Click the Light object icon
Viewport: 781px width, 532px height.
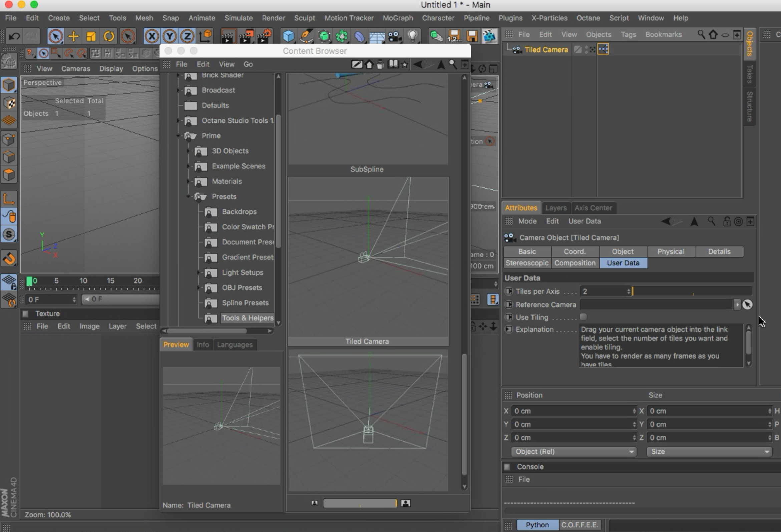(x=413, y=36)
